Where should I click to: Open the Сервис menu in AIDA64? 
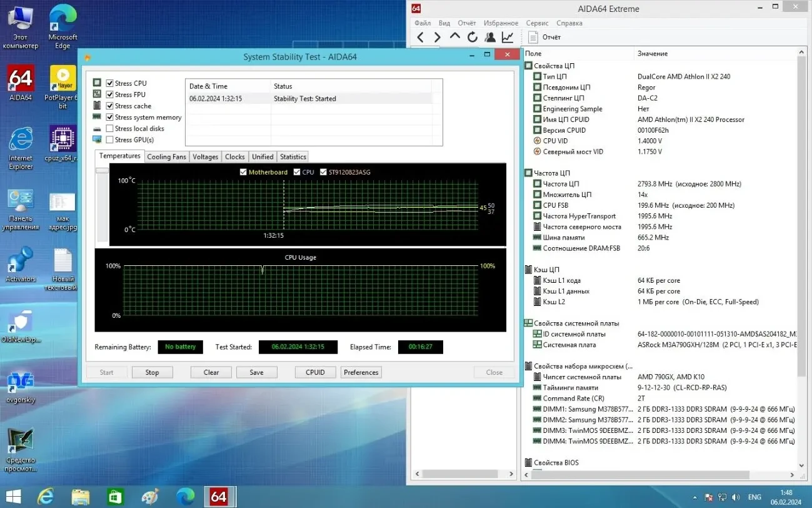coord(536,23)
